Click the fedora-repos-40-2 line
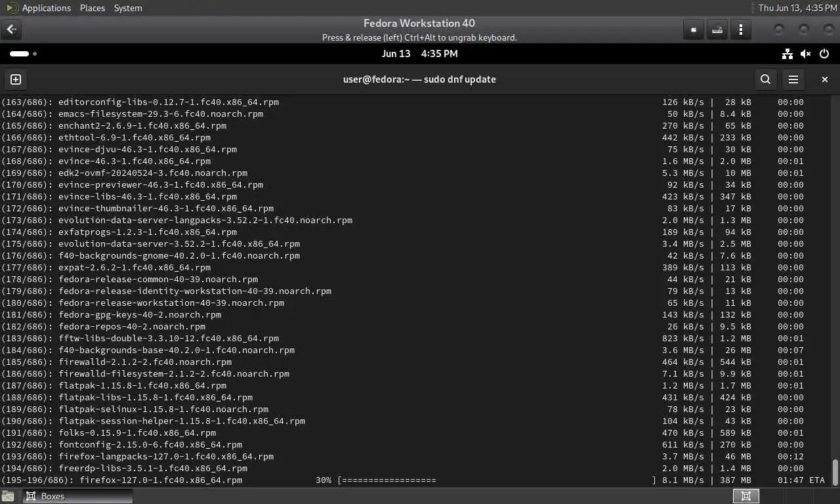Screen dimensions: 840x504 402,327
